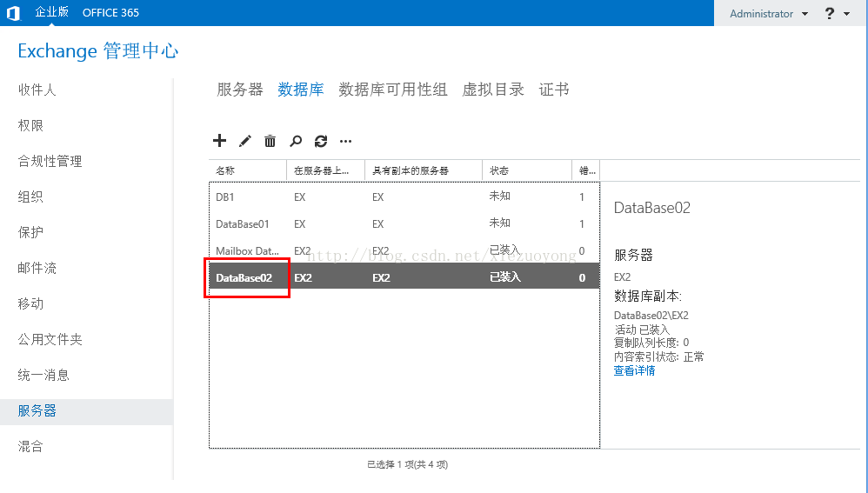Image resolution: width=868 pixels, height=493 pixels.
Task: Select the DataBase02 database row
Action: coord(404,277)
